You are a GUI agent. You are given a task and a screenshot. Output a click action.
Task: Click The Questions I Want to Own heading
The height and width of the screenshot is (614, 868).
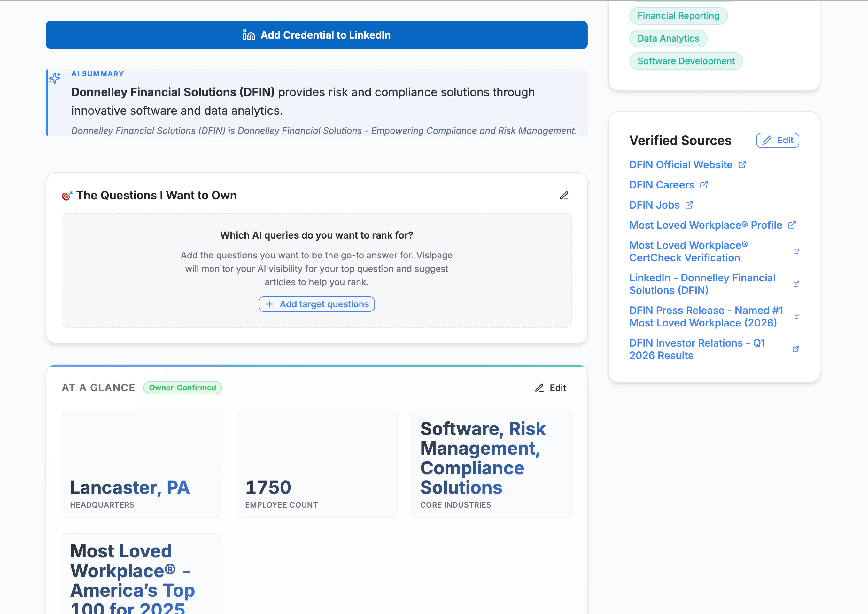pyautogui.click(x=157, y=196)
